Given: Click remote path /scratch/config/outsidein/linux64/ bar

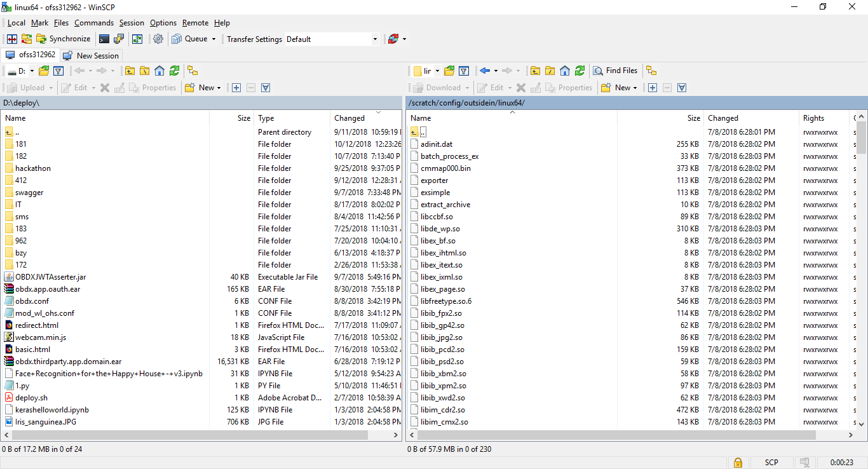Looking at the screenshot, I should 637,103.
